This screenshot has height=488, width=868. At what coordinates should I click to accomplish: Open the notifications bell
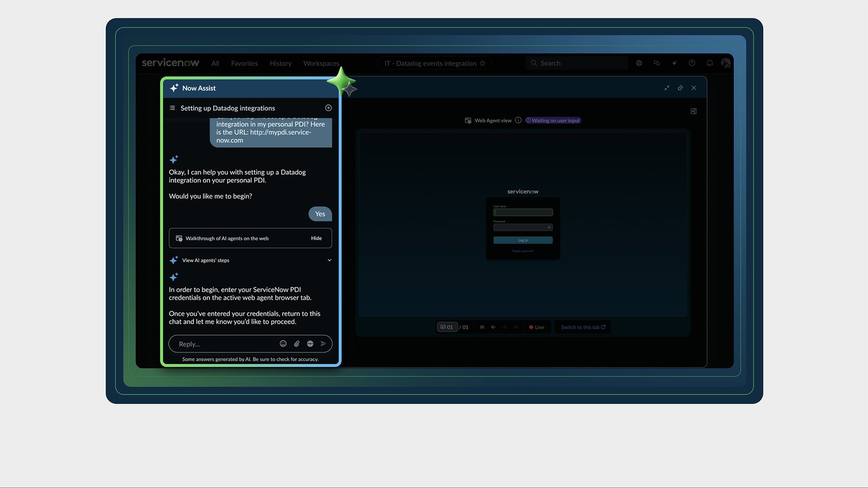[710, 63]
